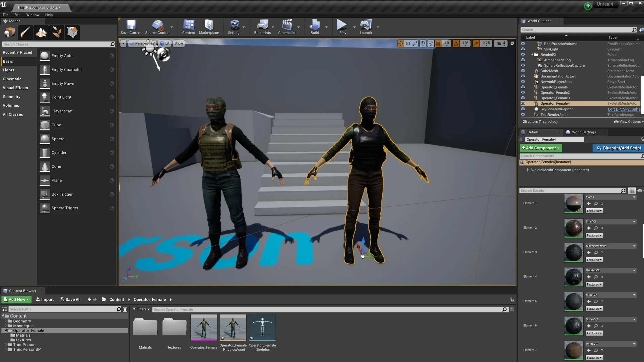Open the Cinematics toolbar icon
The image size is (644, 362).
click(287, 27)
